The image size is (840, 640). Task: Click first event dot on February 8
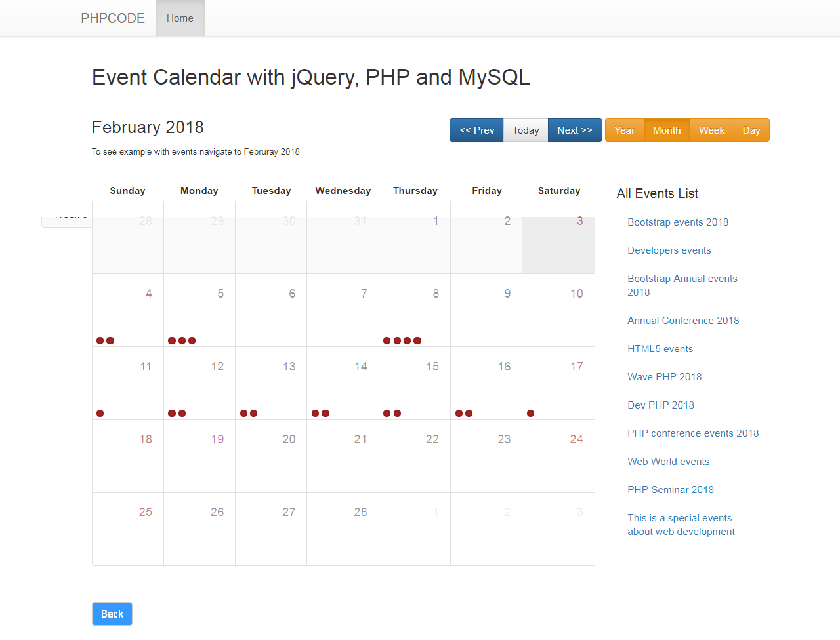pos(387,340)
